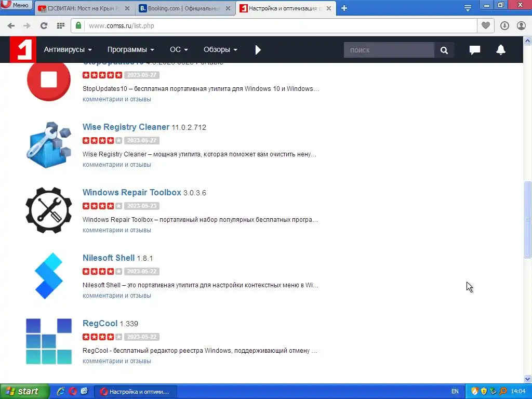The width and height of the screenshot is (532, 399).
Task: Click the RegCool description text
Action: click(199, 351)
